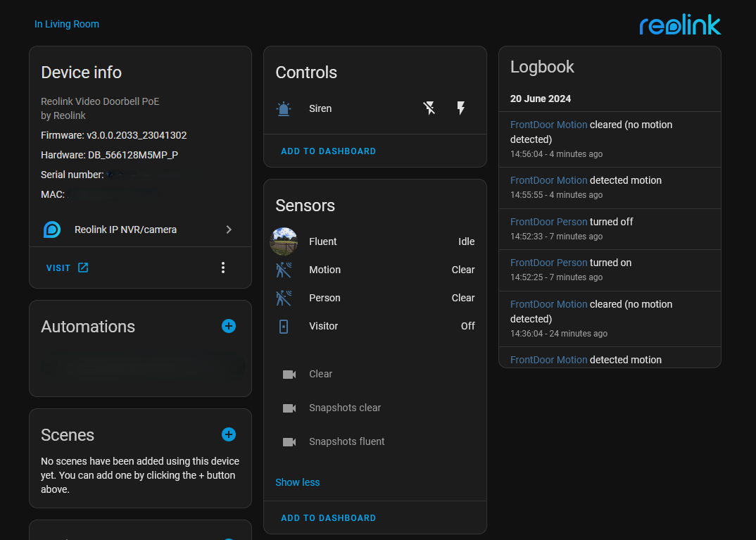
Task: Click the Person sensor icon
Action: pos(284,297)
